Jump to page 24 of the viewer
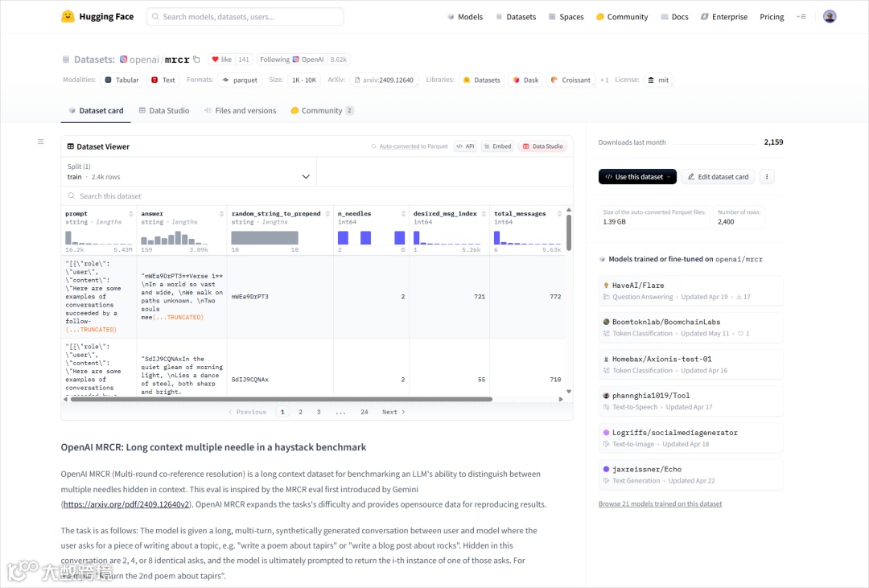Screen dimensions: 869x588 tap(364, 412)
